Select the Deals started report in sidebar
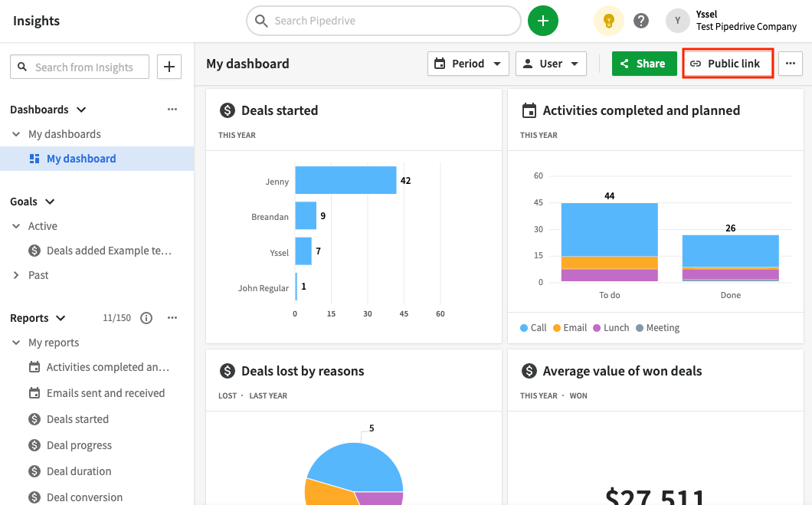The height and width of the screenshot is (505, 812). 77,418
